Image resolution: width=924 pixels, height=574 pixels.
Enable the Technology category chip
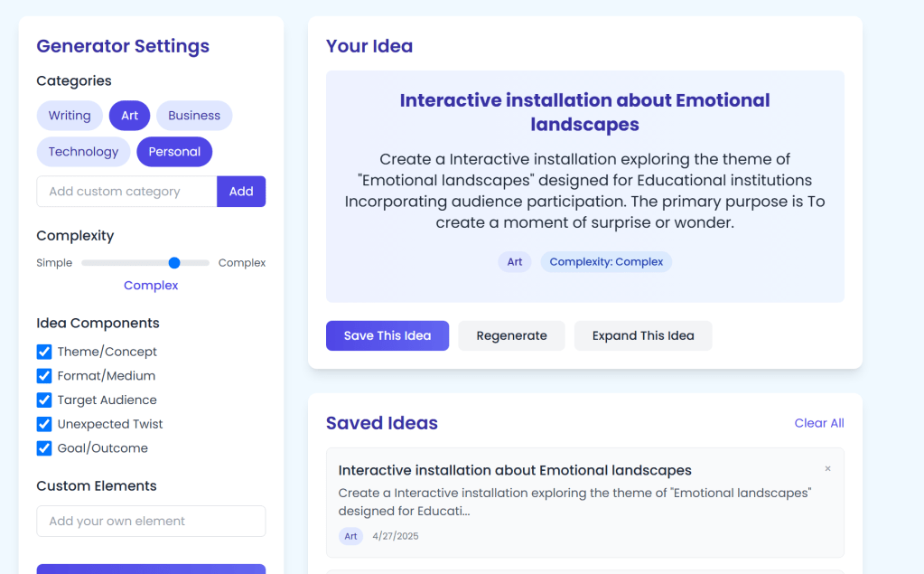[83, 152]
